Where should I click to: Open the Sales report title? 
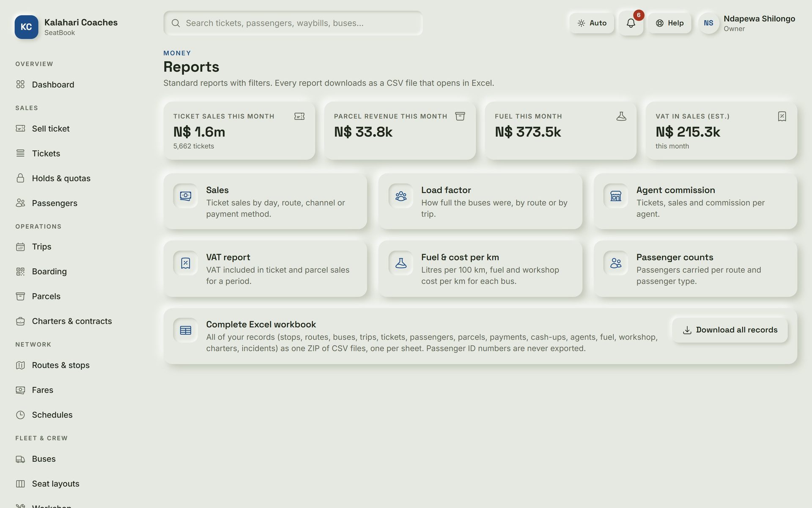tap(217, 190)
